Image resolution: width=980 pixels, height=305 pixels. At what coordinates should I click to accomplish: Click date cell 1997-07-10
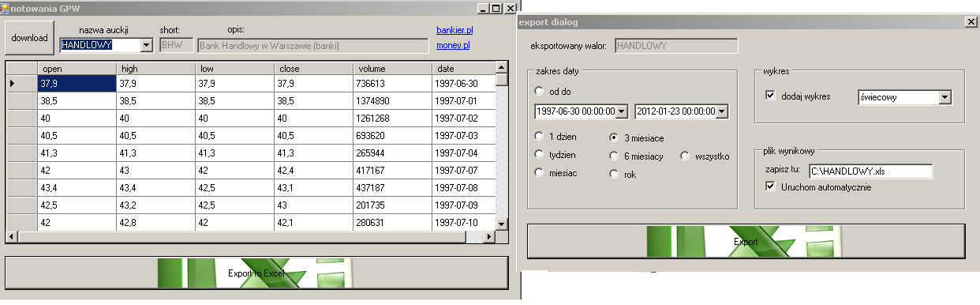tap(463, 223)
